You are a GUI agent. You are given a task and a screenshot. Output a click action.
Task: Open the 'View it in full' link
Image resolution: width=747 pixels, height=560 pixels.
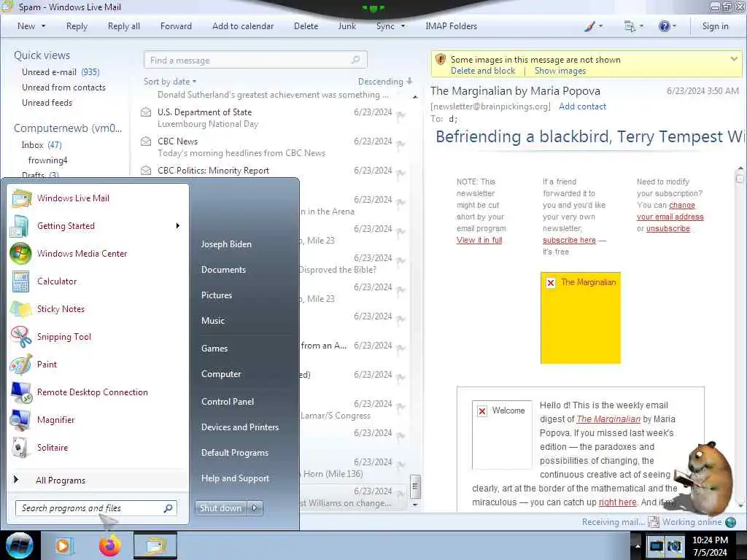479,240
